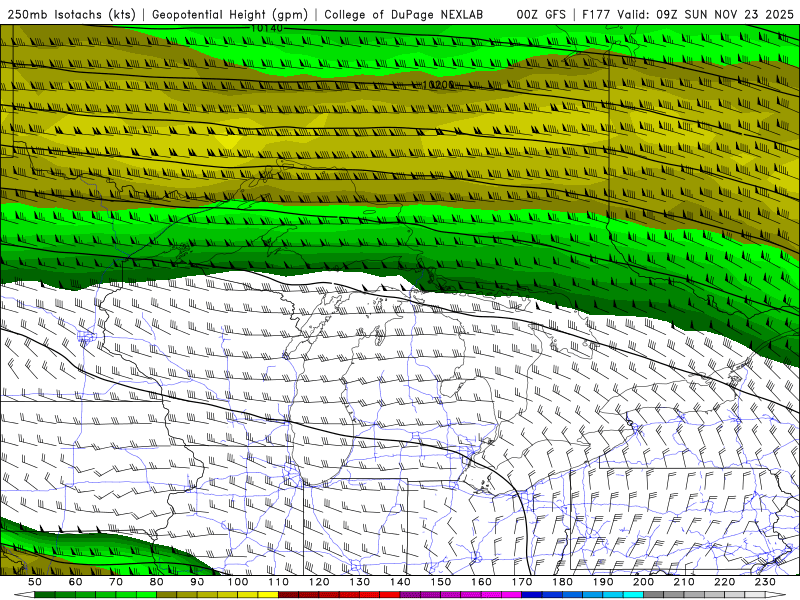Click the 160 value on the color scale
The width and height of the screenshot is (800, 600).
pos(482,582)
